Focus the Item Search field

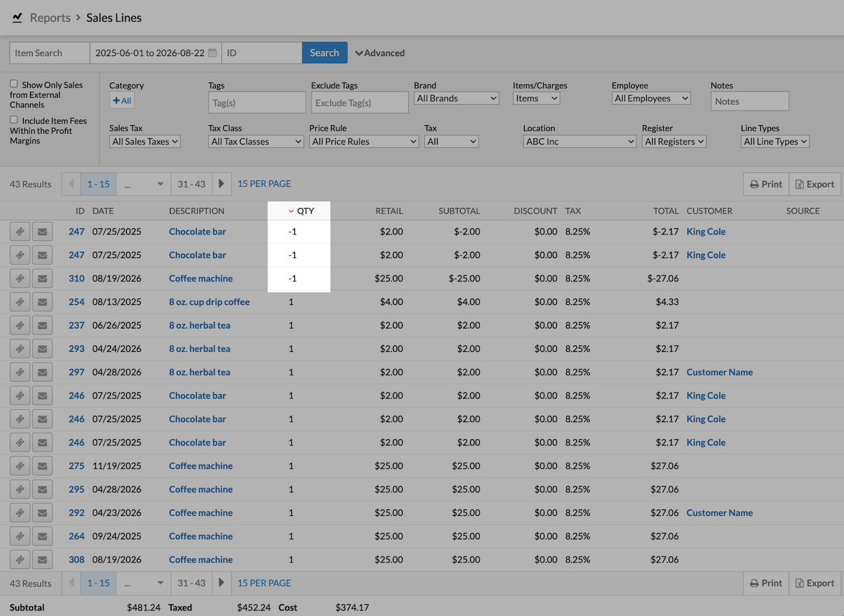[49, 53]
